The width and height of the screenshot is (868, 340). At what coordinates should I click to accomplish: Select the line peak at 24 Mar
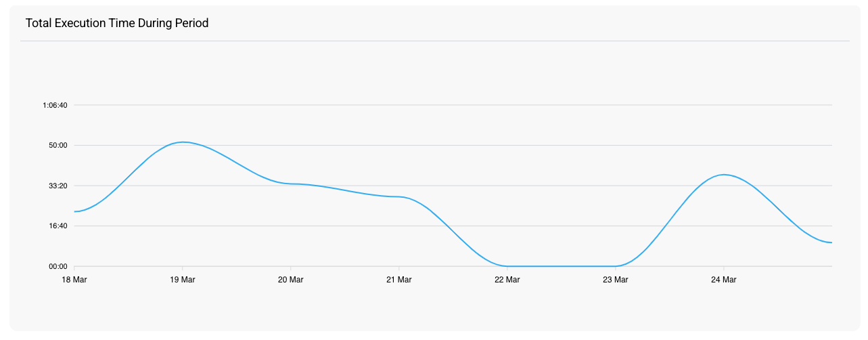click(x=724, y=175)
